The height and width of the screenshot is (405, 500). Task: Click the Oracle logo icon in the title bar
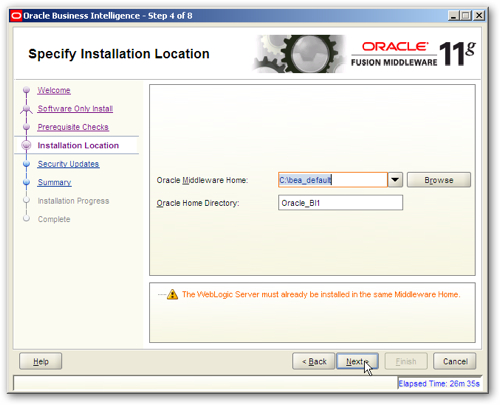tap(16, 16)
